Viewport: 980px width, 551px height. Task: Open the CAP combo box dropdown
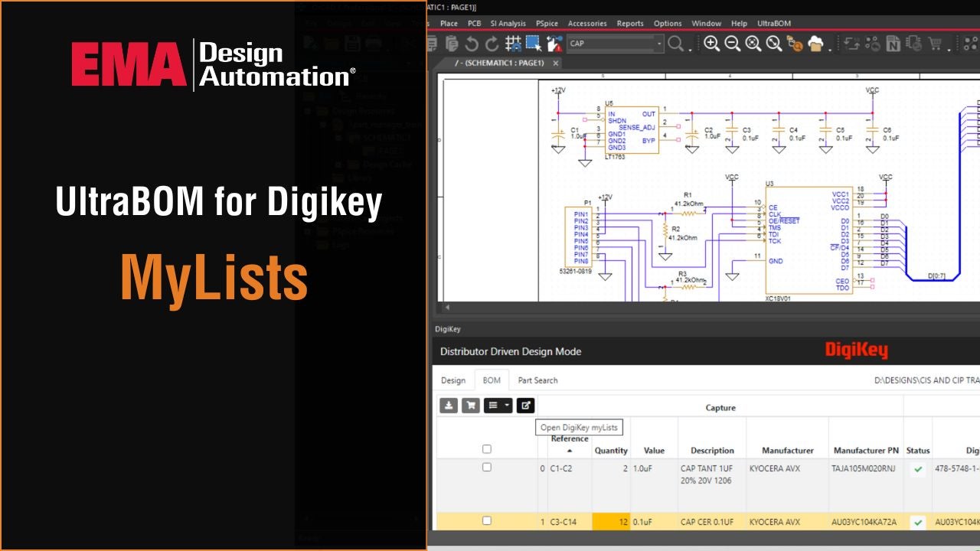tap(659, 44)
